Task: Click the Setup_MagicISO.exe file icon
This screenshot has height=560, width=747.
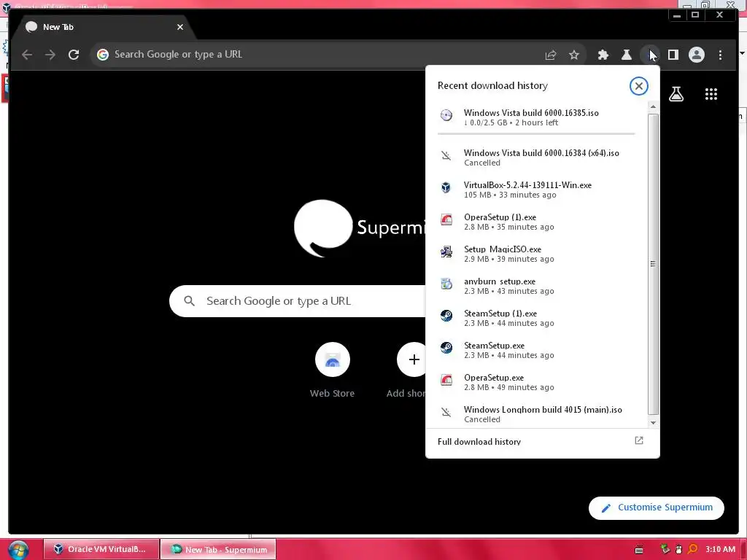Action: 446,252
